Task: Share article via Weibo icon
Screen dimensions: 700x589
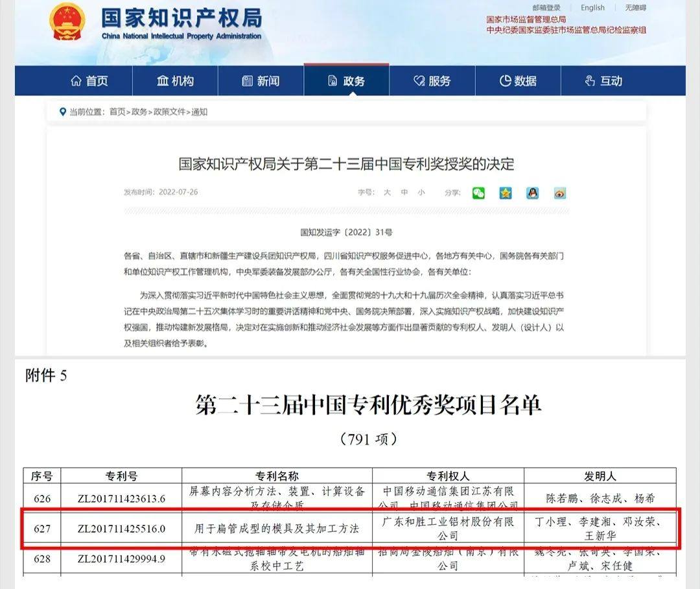Action: click(560, 193)
